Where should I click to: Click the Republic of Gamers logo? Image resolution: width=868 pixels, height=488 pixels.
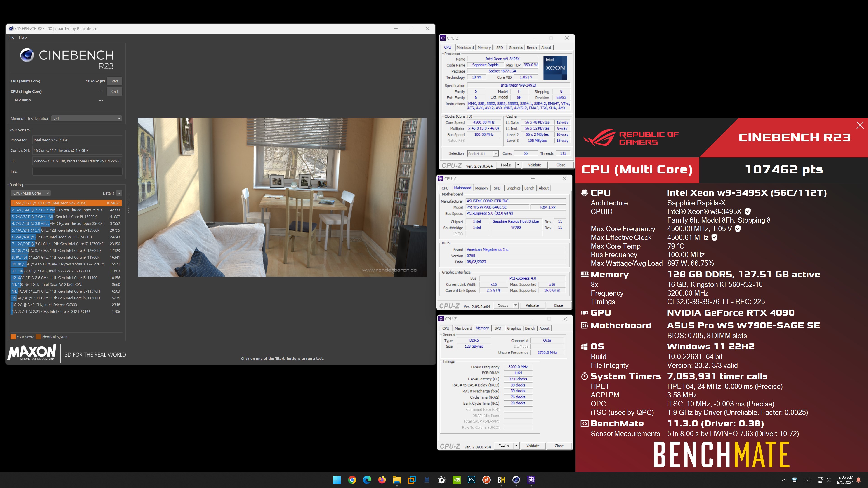click(631, 138)
